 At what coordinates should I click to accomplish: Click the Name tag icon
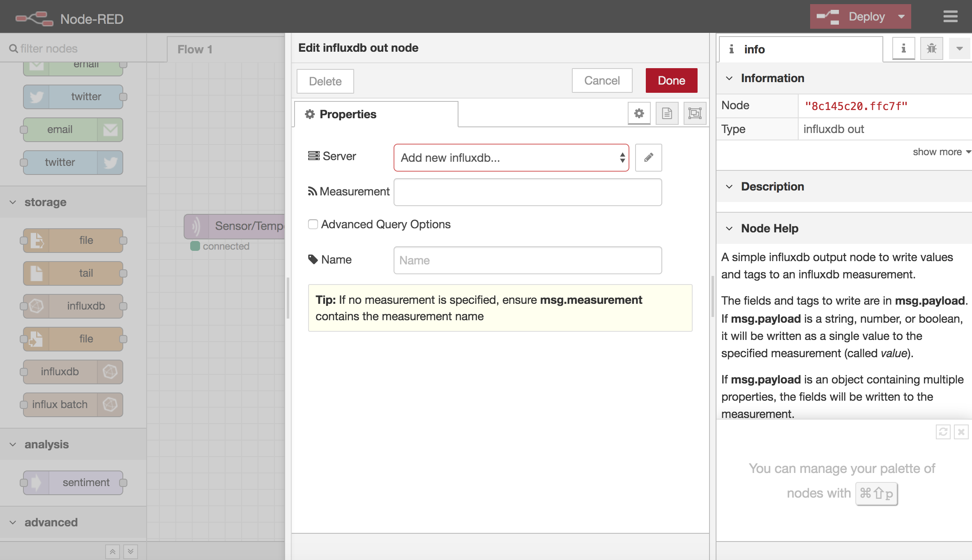coord(313,259)
